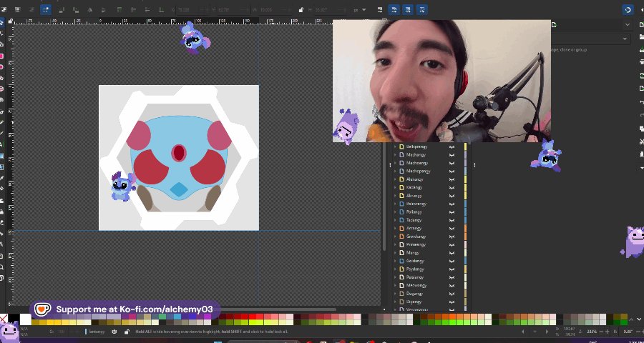
Task: Go to previous page arrow in status bar
Action: coord(523,332)
